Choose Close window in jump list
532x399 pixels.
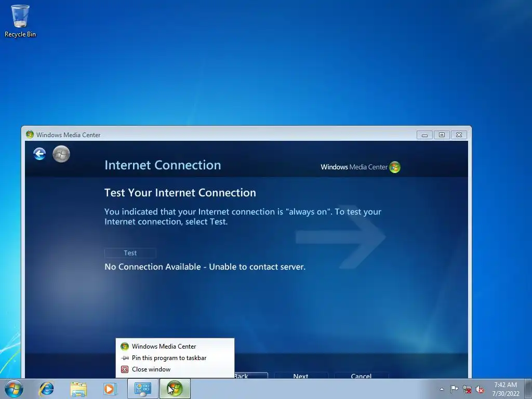pos(175,369)
